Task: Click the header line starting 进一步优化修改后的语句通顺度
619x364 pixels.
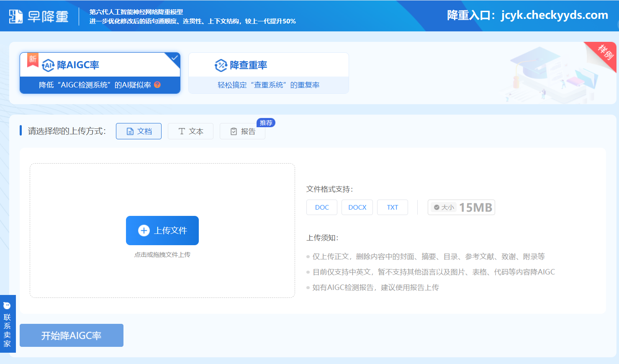Action: tap(193, 21)
